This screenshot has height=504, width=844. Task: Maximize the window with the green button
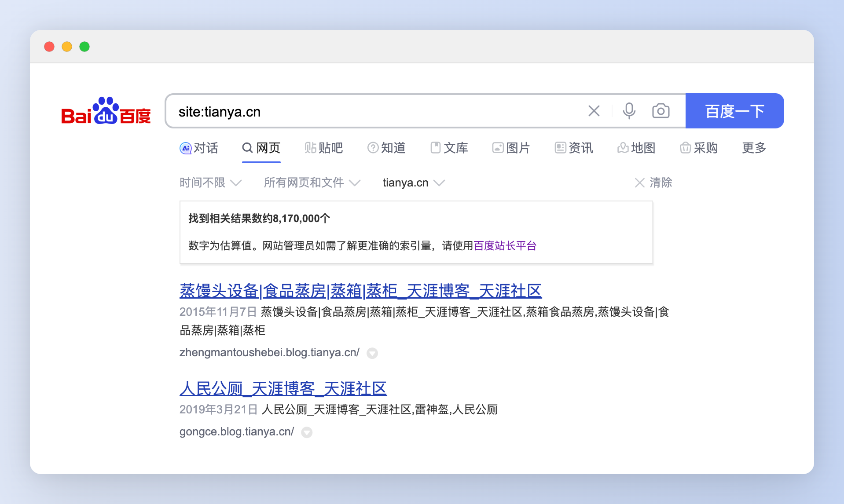pyautogui.click(x=84, y=47)
